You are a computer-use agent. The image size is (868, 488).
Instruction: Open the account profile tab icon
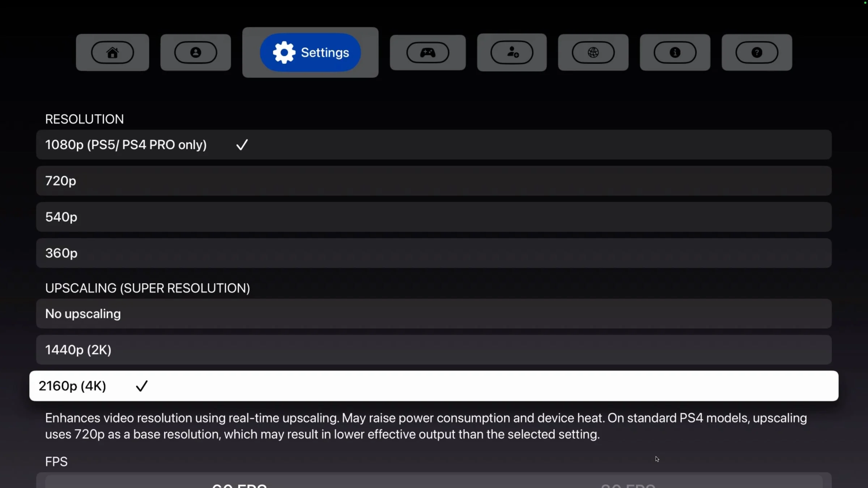(196, 52)
